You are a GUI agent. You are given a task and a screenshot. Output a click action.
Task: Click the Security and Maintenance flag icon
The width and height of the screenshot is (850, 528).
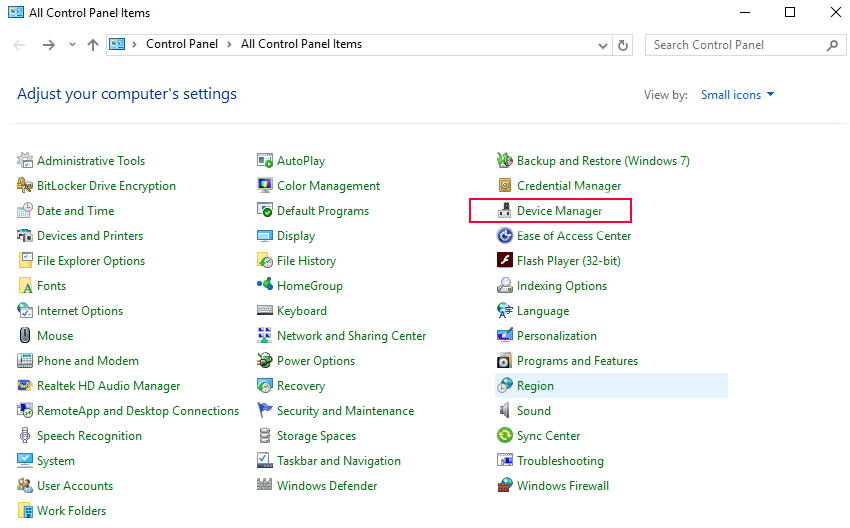pyautogui.click(x=265, y=410)
